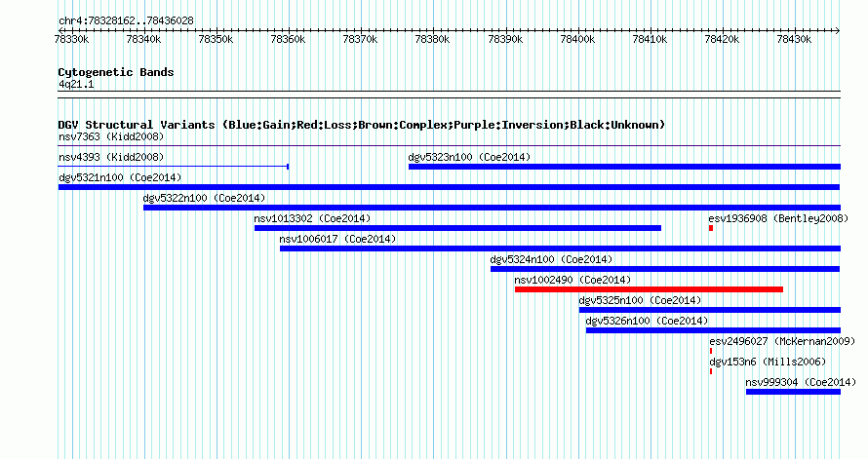Screen dimensions: 868x459
Task: Click nsv1002490 (Coe2014) loss variant label
Action: [572, 280]
